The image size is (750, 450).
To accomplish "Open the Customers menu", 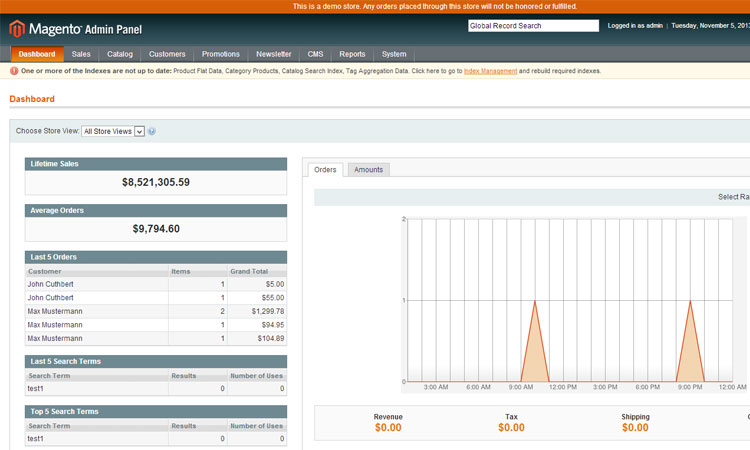I will (167, 54).
